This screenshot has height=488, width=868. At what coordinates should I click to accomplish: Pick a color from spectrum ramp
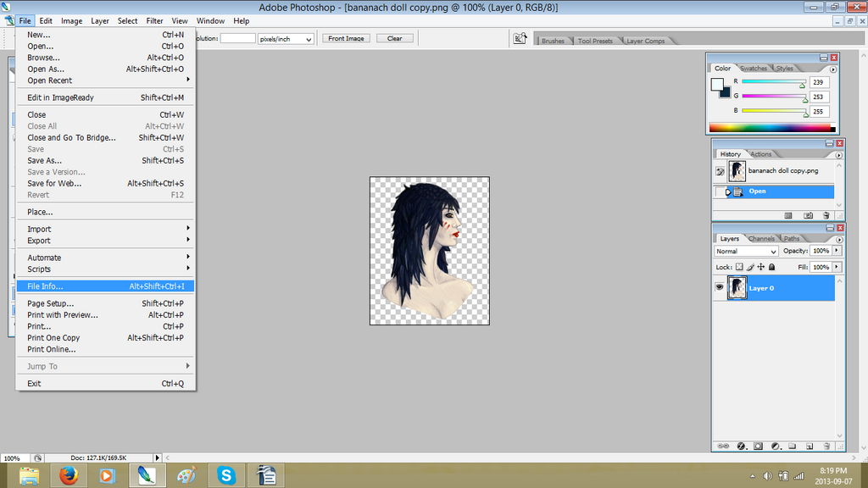772,128
